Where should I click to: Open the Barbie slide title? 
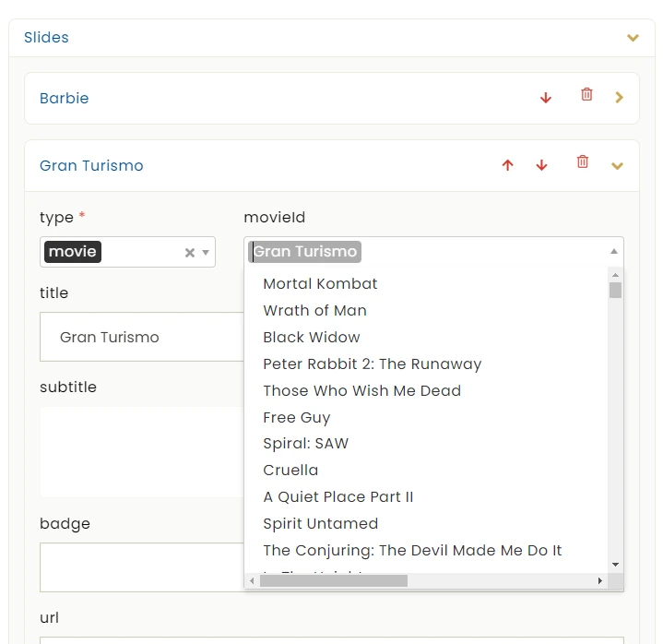point(65,98)
